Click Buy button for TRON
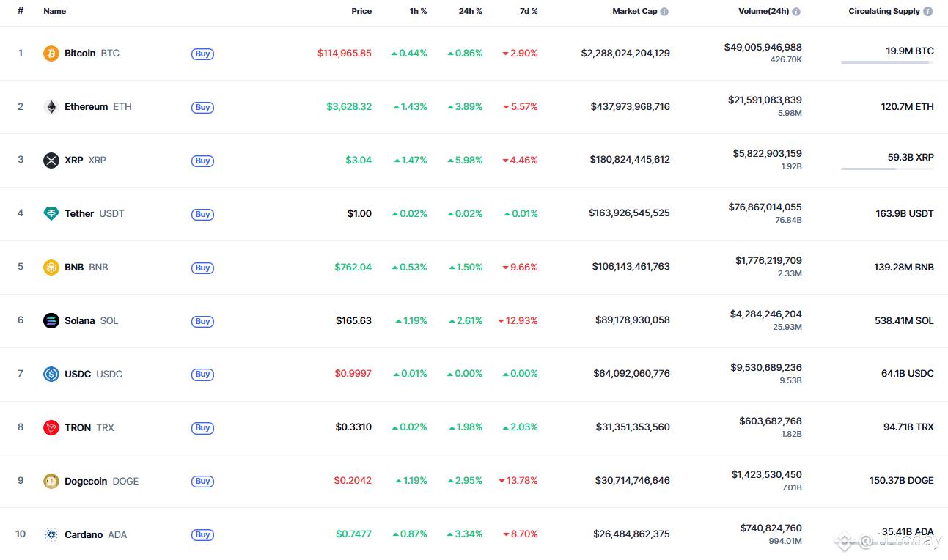Screen dimensions: 948x560 203,428
